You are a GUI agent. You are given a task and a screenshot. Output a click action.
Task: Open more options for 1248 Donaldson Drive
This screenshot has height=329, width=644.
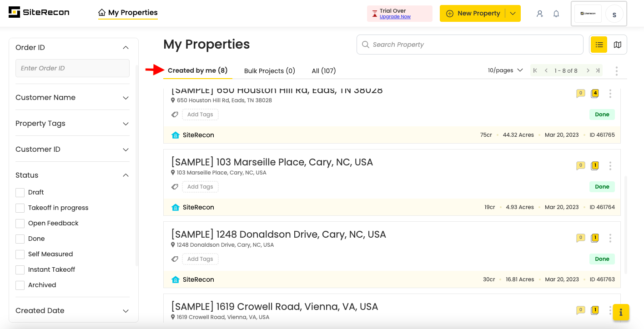tap(610, 238)
